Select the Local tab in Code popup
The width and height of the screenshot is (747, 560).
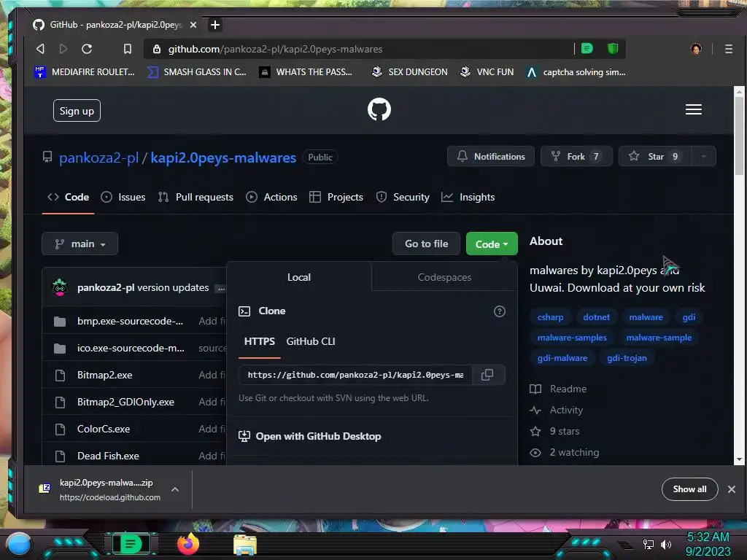point(298,277)
